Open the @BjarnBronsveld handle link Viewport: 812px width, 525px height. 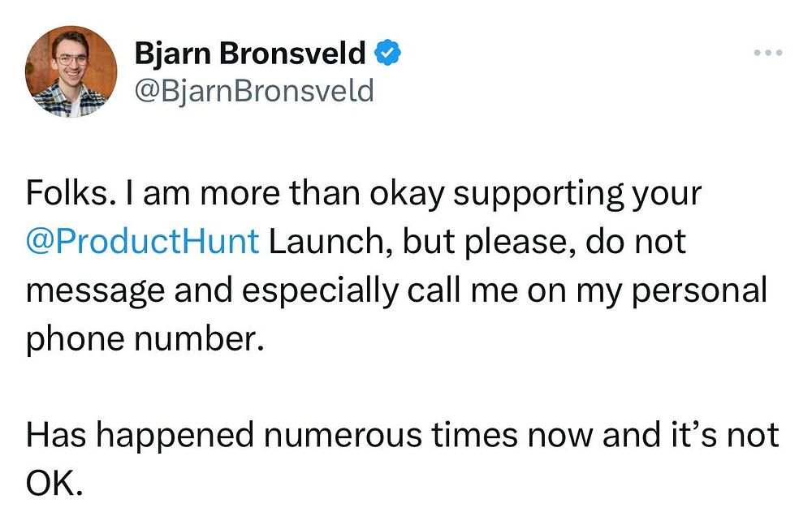[253, 91]
